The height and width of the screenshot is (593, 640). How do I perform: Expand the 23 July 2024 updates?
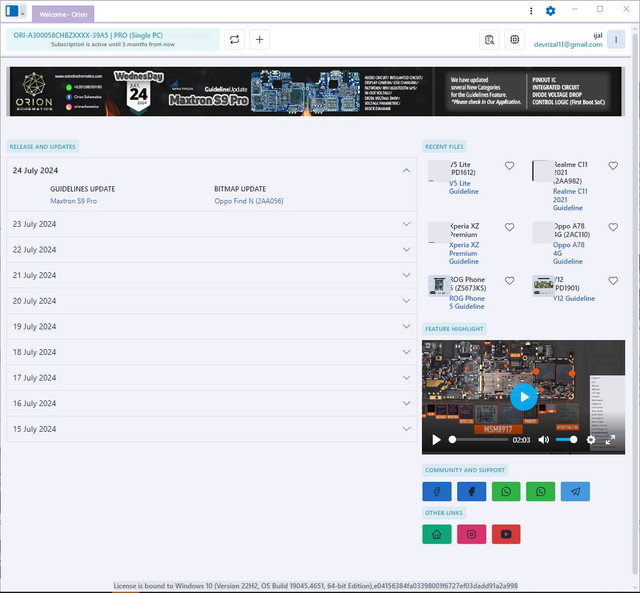coord(211,224)
